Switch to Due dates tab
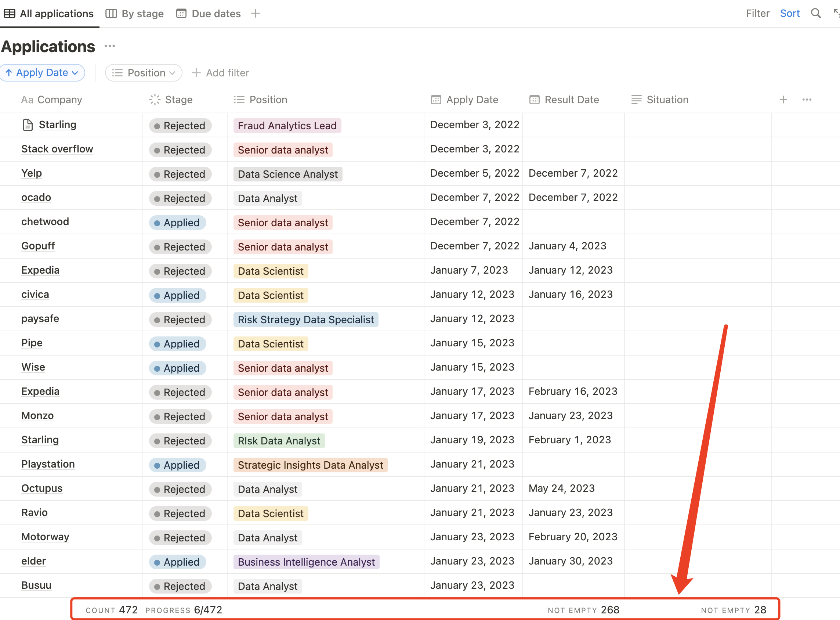 (x=209, y=14)
